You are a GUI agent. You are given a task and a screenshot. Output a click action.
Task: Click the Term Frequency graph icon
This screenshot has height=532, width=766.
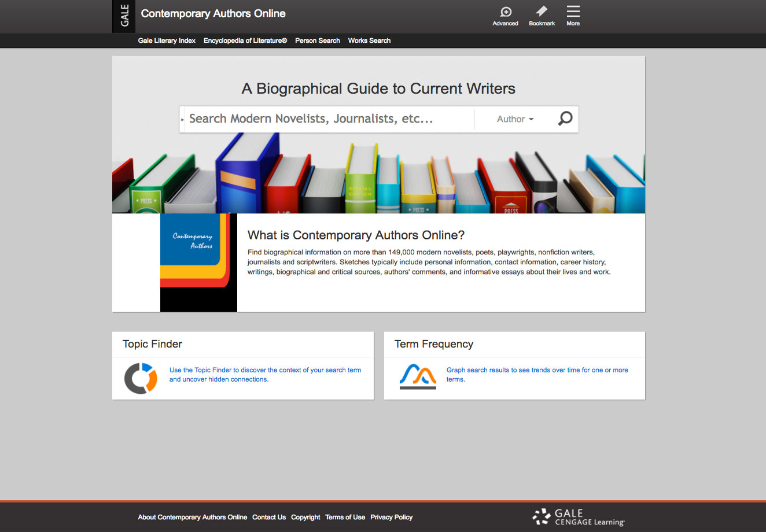coord(418,376)
